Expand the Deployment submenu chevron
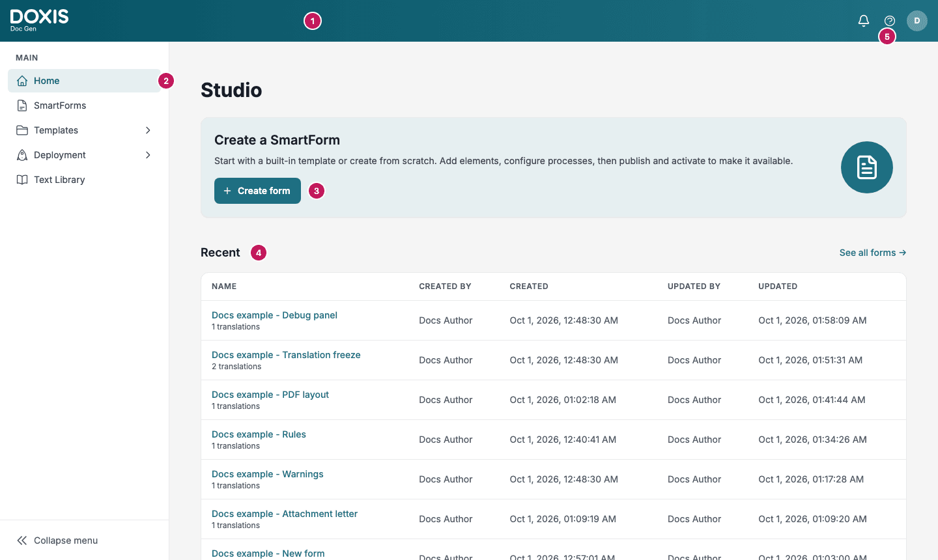The height and width of the screenshot is (560, 938). [148, 155]
